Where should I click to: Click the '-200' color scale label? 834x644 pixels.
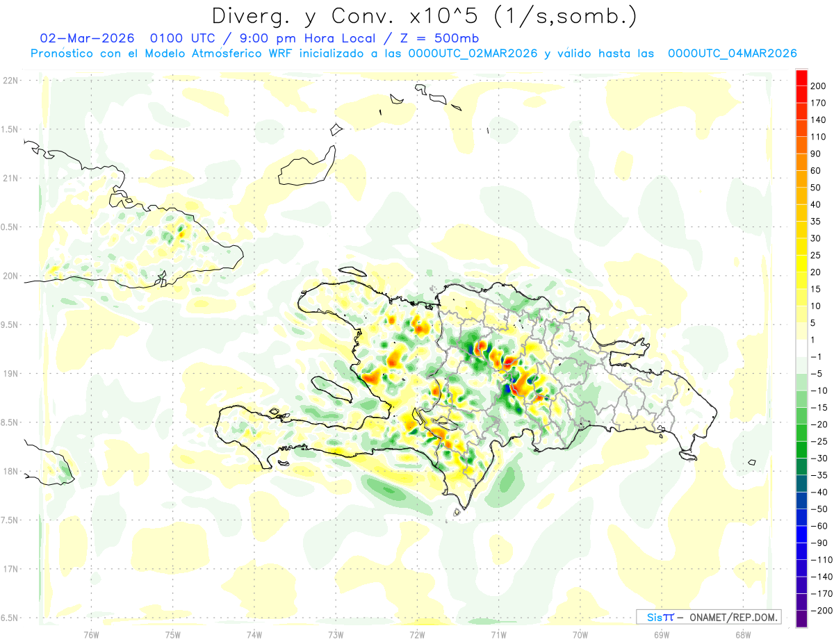click(x=823, y=611)
